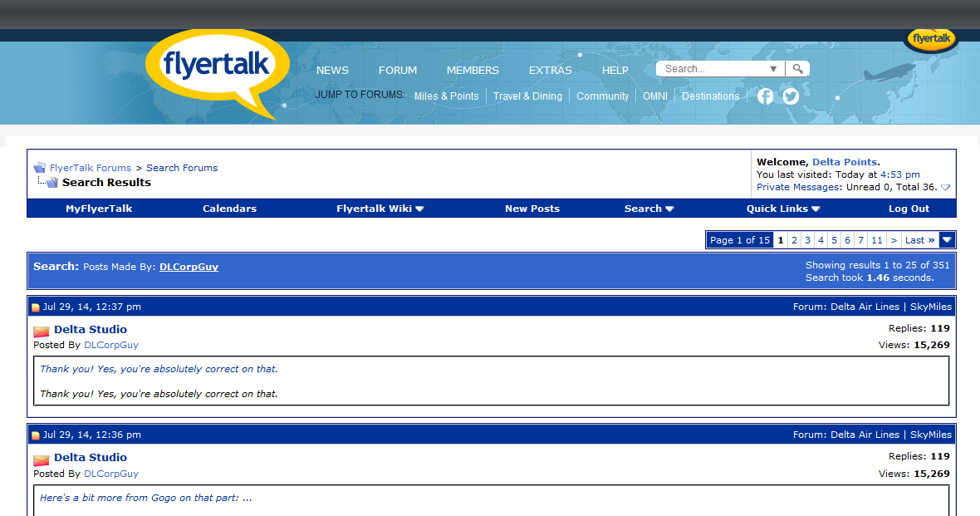980x516 pixels.
Task: Click the envelope icon of 12:36 pm Delta Studio
Action: point(42,460)
